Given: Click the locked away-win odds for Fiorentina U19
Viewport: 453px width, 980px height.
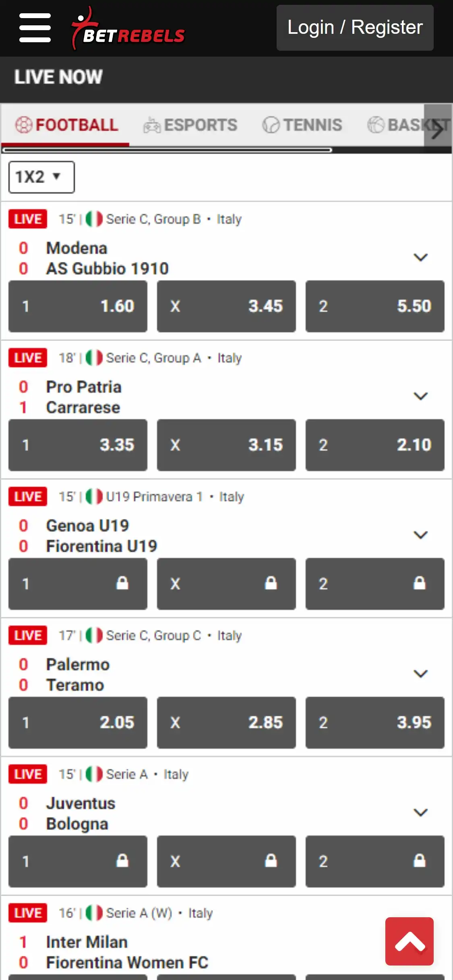Looking at the screenshot, I should [x=375, y=583].
